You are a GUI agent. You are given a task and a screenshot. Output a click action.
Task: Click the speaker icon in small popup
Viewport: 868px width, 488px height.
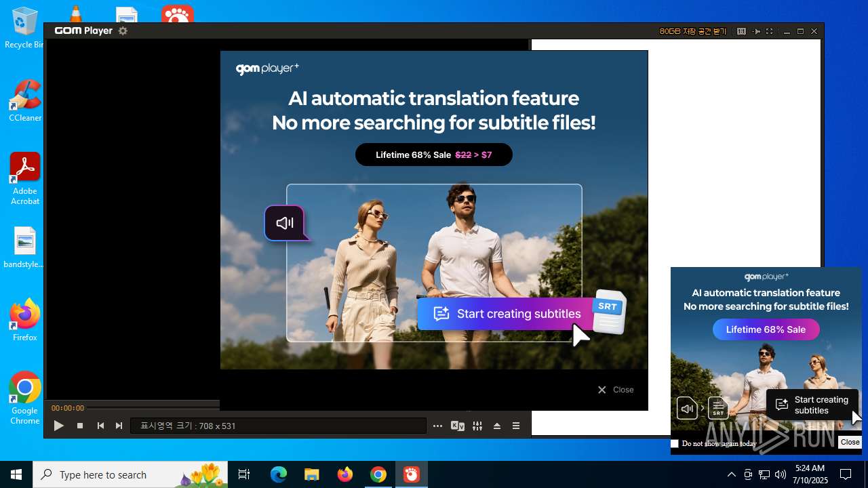pyautogui.click(x=687, y=408)
